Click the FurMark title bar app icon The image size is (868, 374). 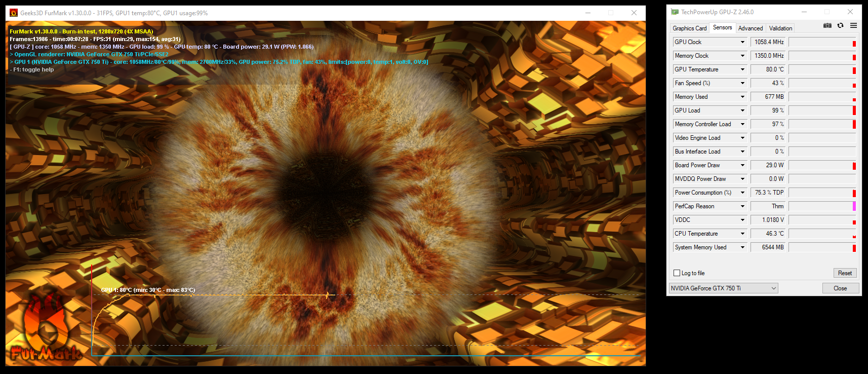point(14,13)
